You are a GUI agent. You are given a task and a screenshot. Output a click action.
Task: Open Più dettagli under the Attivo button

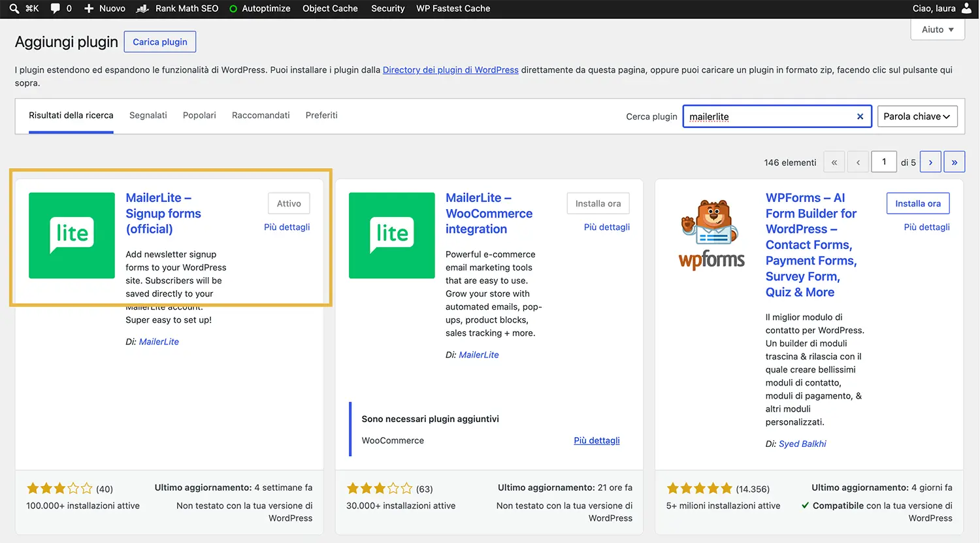point(287,227)
